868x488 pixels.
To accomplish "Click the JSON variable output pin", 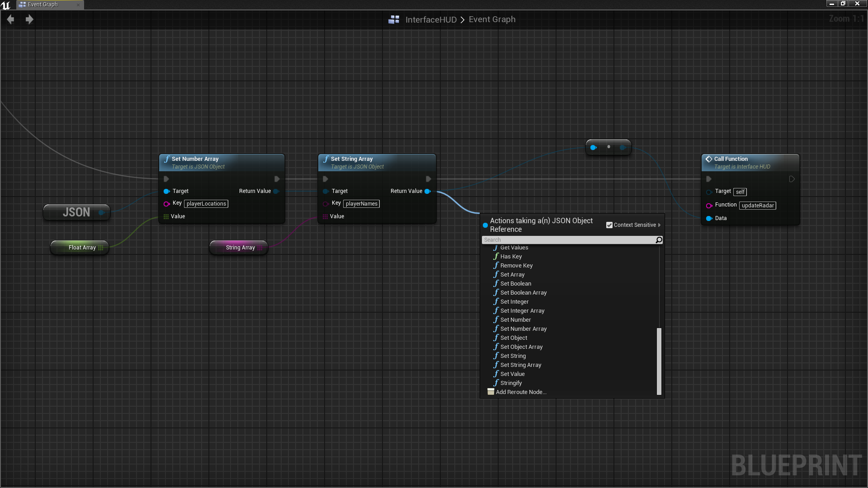I will pos(102,212).
